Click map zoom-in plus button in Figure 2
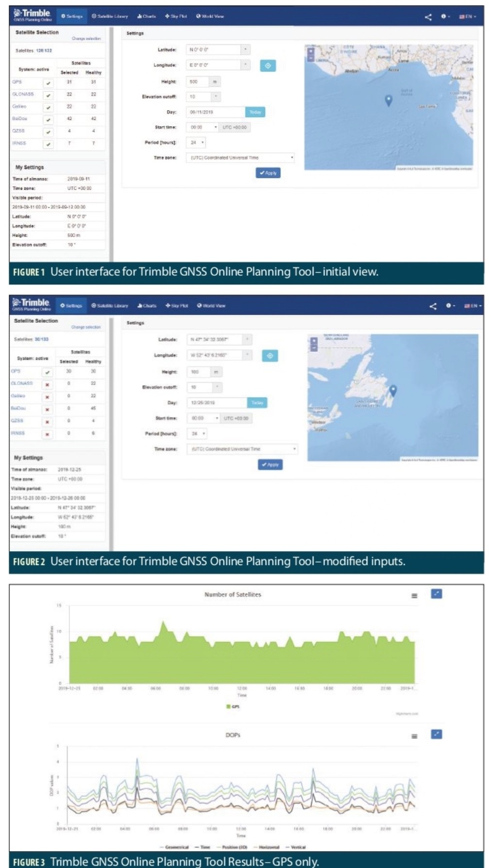 point(314,341)
